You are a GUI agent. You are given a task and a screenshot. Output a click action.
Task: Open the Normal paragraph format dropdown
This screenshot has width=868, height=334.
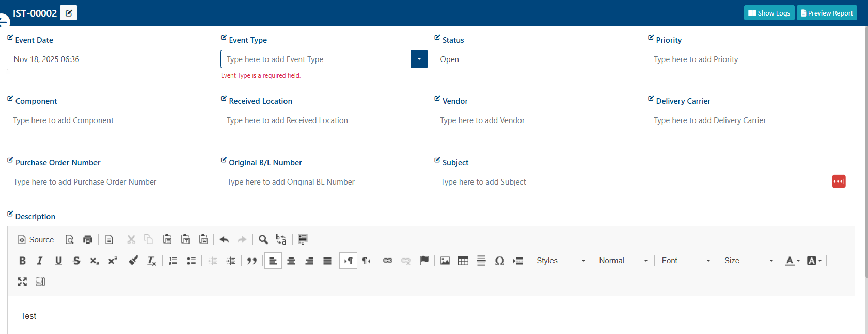click(623, 261)
